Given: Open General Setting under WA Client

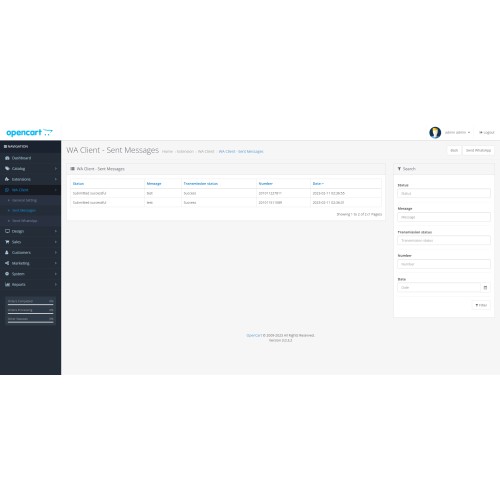Looking at the screenshot, I should click(24, 200).
